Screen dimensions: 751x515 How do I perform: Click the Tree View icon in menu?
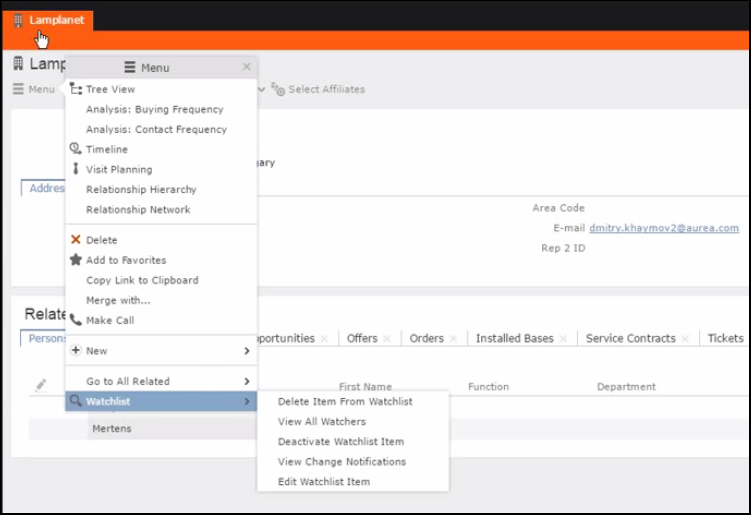[x=76, y=89]
